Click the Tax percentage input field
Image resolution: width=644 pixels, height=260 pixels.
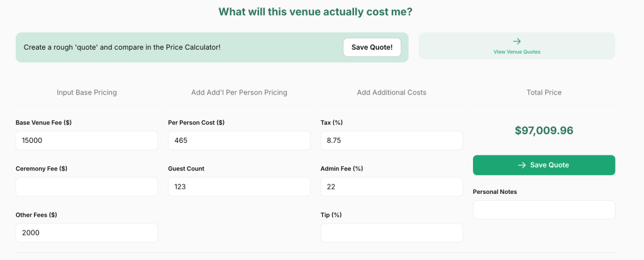click(x=391, y=140)
